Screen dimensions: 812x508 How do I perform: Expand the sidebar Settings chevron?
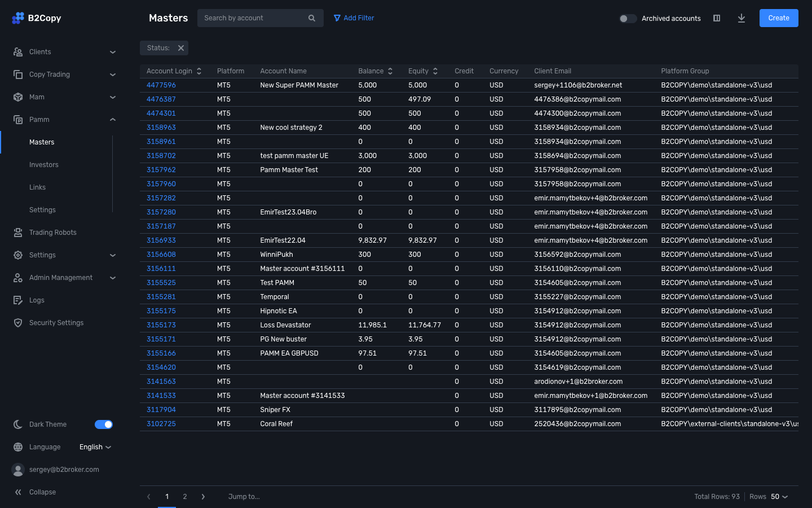[113, 255]
